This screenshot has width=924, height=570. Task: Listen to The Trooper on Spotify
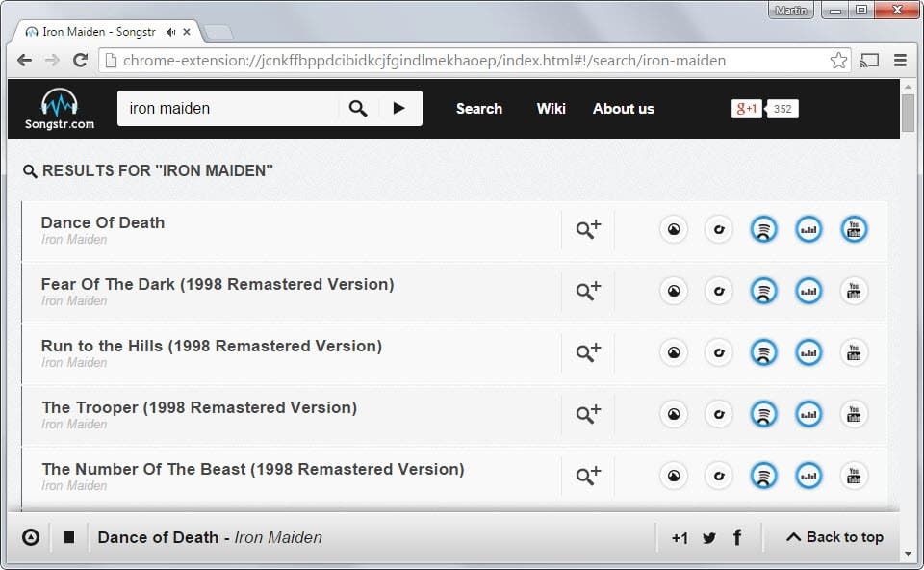pyautogui.click(x=763, y=414)
